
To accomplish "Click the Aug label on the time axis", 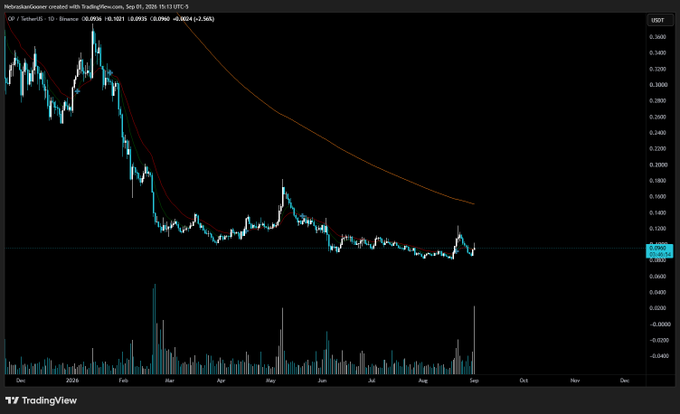I will [x=423, y=381].
